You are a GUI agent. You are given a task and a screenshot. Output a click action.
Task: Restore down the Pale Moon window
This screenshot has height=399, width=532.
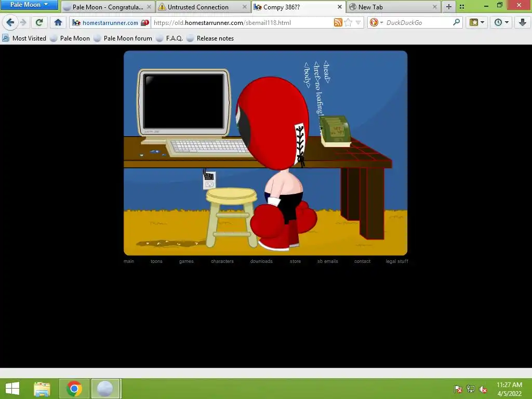(x=499, y=5)
